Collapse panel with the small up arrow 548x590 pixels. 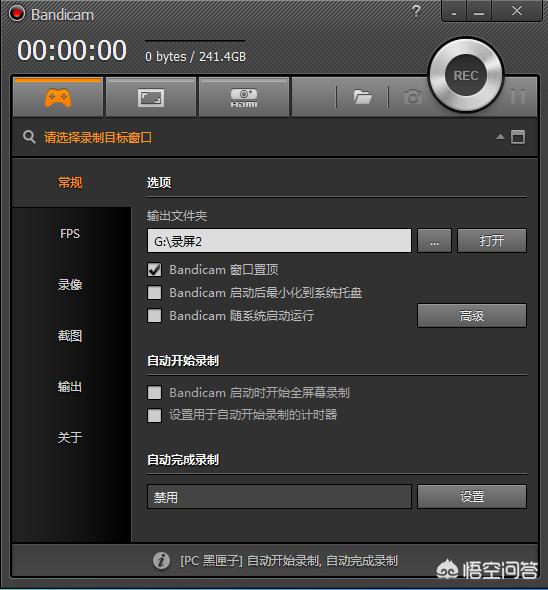tap(500, 137)
